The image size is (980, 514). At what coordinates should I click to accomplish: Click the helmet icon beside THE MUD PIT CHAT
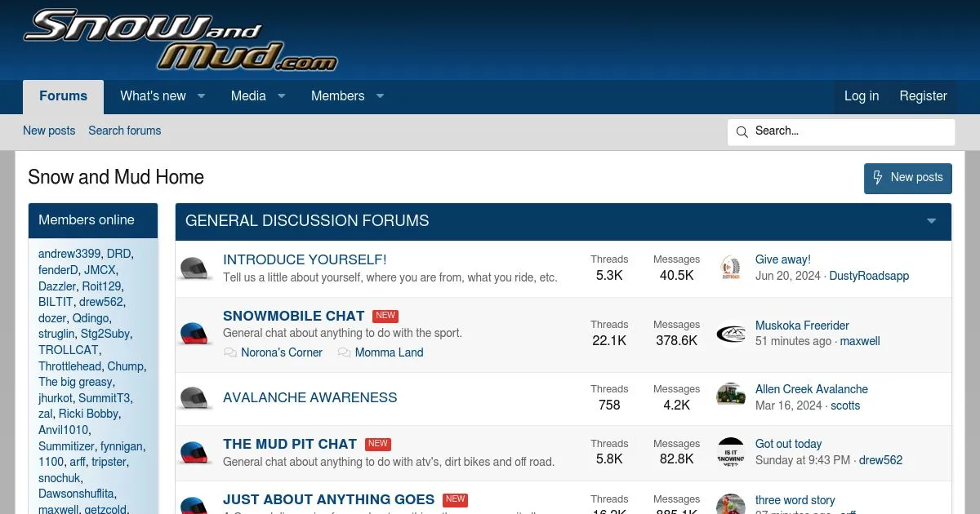(194, 453)
